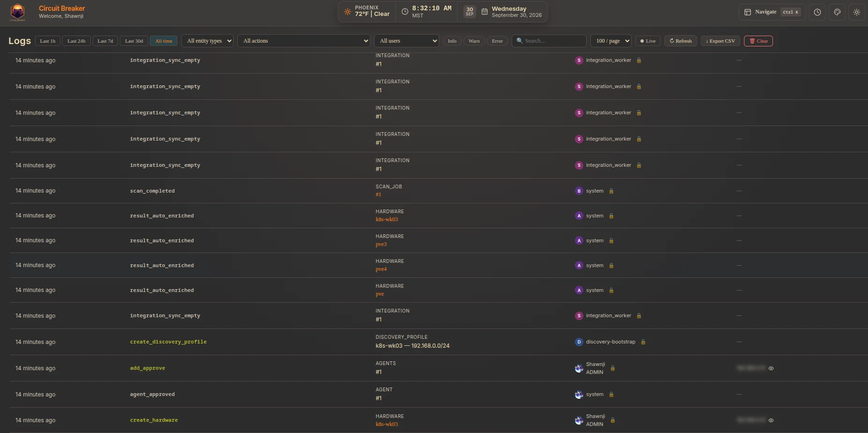Viewport: 868px width, 433px height.
Task: Click the lock icon in the scan_completed row
Action: [611, 191]
